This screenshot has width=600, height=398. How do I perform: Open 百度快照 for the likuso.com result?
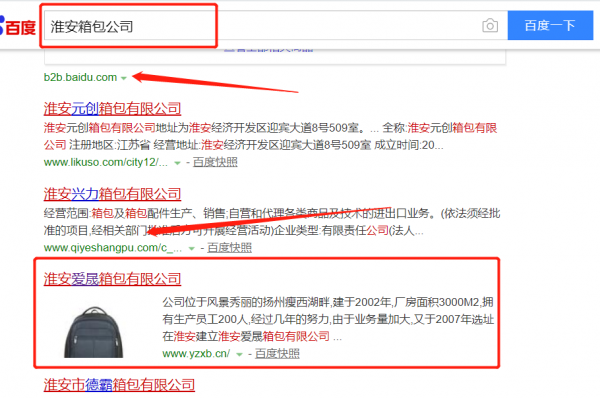click(215, 162)
